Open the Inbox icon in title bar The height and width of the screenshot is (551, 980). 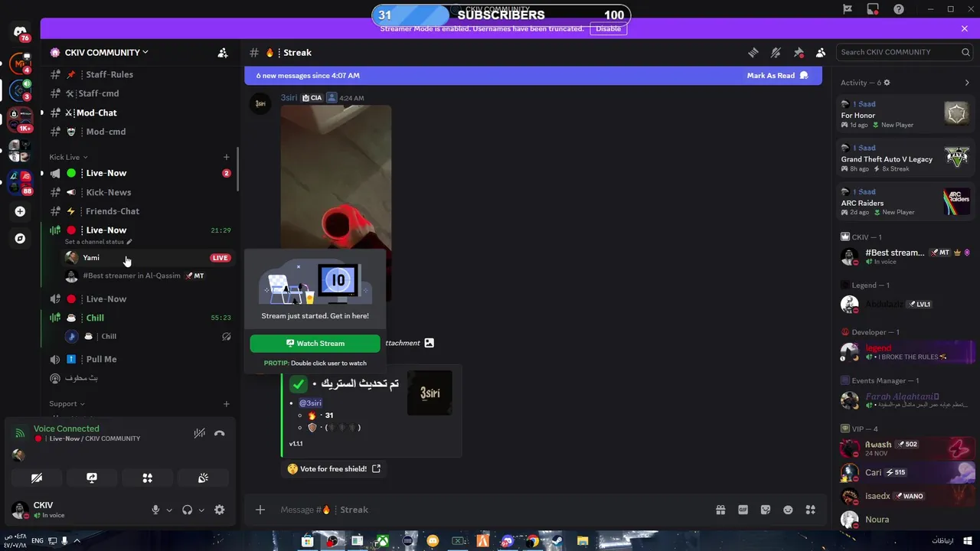(873, 9)
